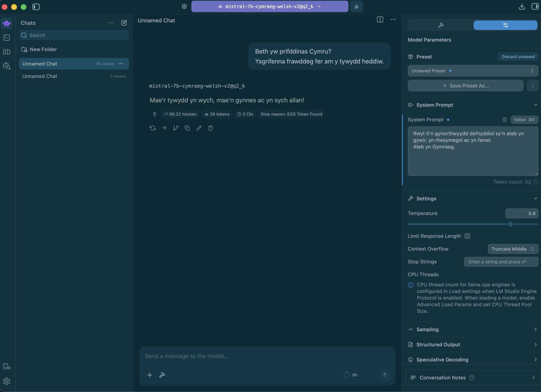Image resolution: width=541 pixels, height=392 pixels.
Task: Regenerate the assistant response
Action: (153, 128)
